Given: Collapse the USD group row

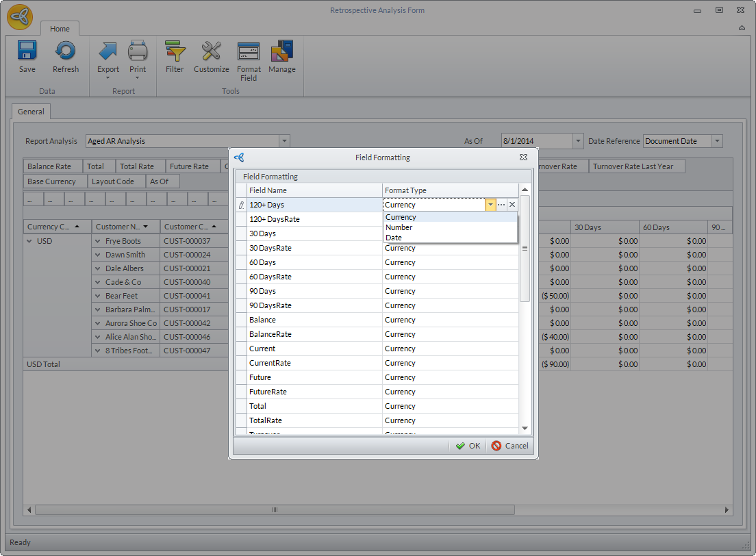Looking at the screenshot, I should pos(29,241).
